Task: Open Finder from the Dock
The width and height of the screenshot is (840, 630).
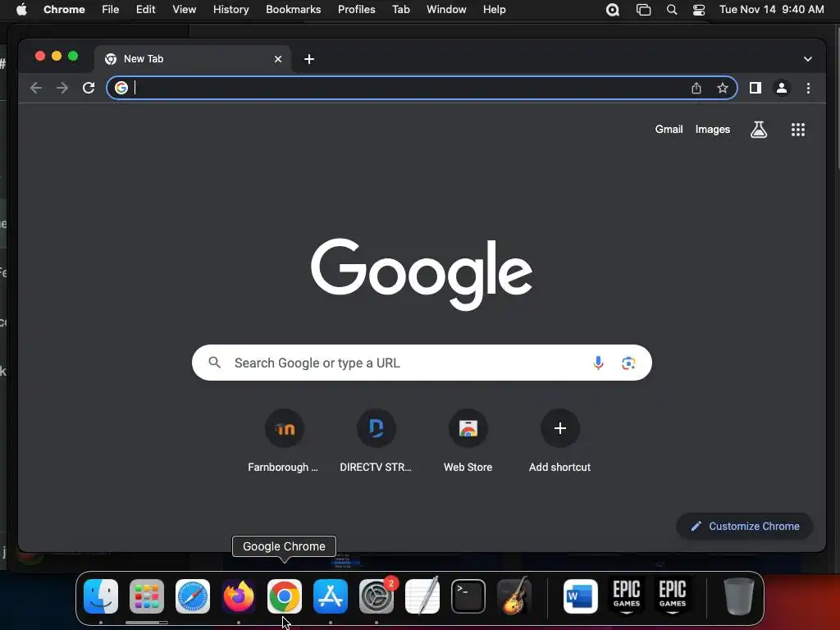Action: [x=101, y=596]
